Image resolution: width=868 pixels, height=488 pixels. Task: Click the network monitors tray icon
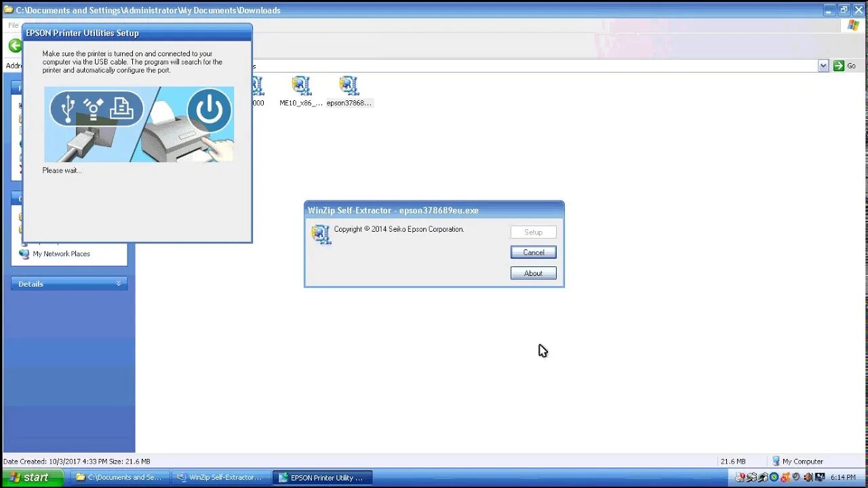click(820, 477)
